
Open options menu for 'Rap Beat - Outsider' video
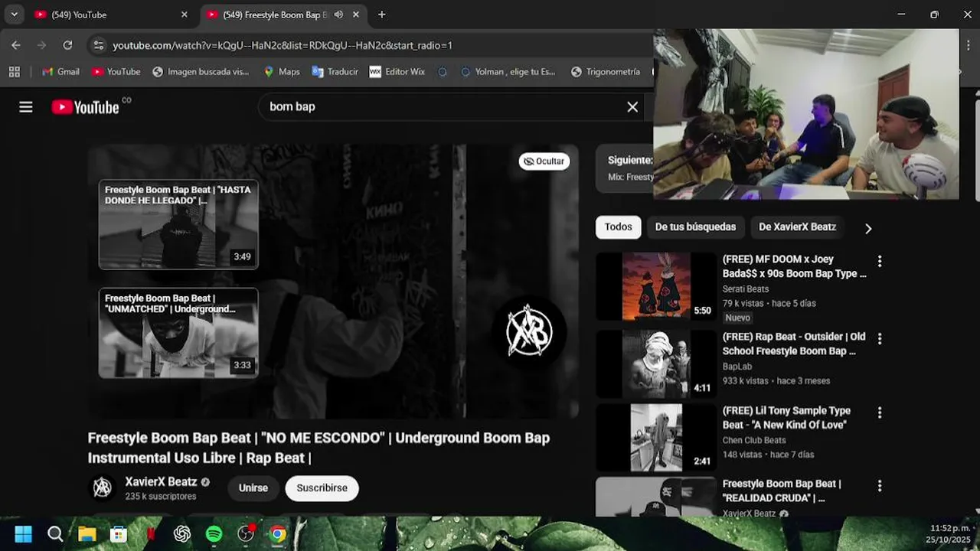[880, 338]
